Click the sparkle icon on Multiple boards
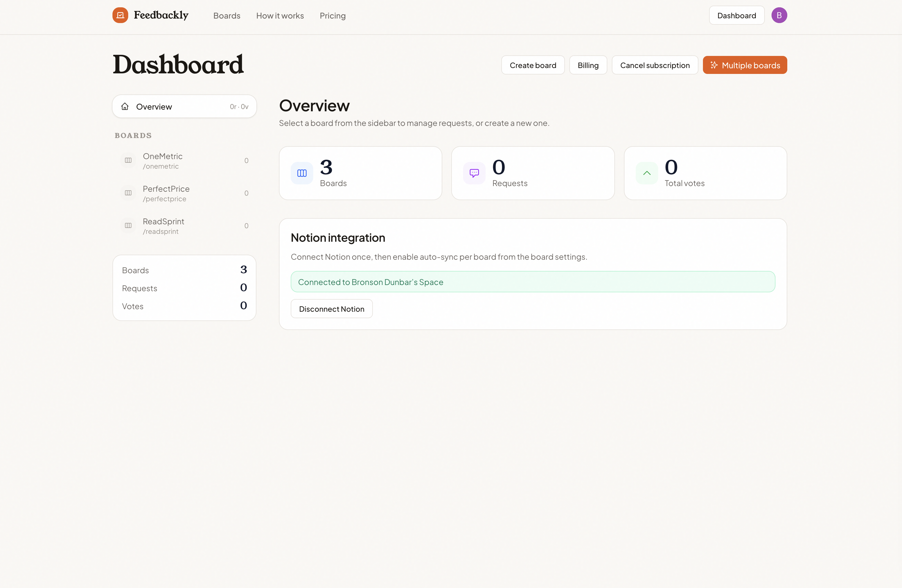The height and width of the screenshot is (588, 902). tap(714, 65)
